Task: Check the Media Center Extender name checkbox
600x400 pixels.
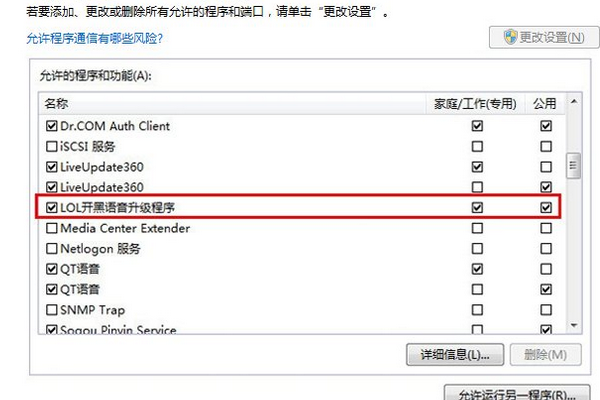Action: [52, 229]
